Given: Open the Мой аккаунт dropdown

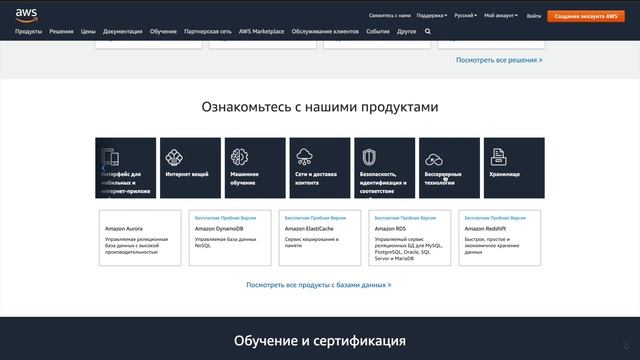Looking at the screenshot, I should pos(501,16).
